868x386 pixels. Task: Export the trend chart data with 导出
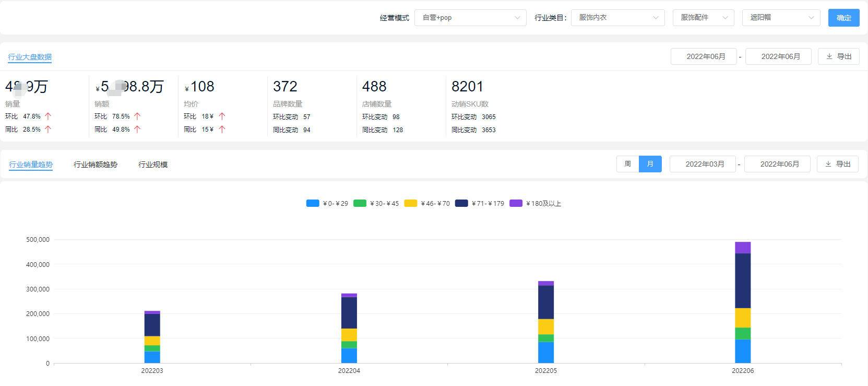coord(837,164)
